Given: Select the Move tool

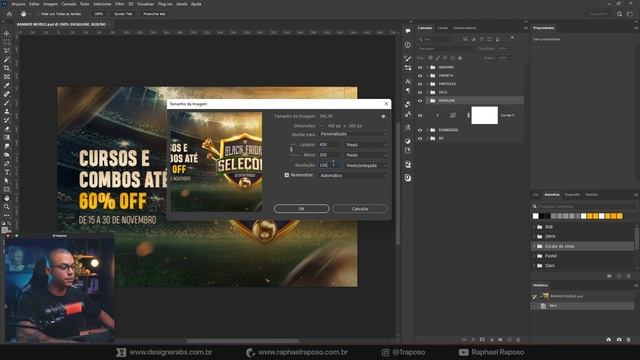Looking at the screenshot, I should 7,33.
